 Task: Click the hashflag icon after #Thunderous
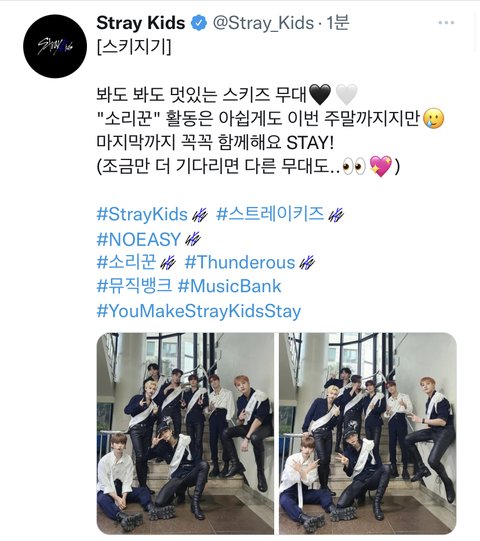(307, 263)
